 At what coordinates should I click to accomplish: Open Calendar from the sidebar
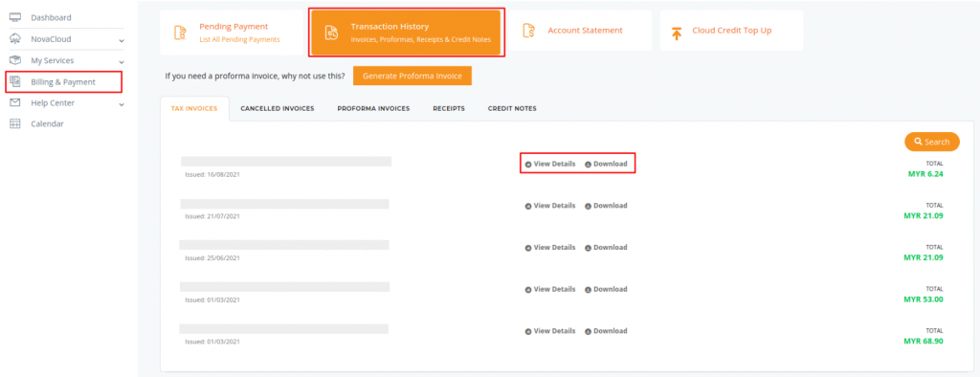point(48,123)
